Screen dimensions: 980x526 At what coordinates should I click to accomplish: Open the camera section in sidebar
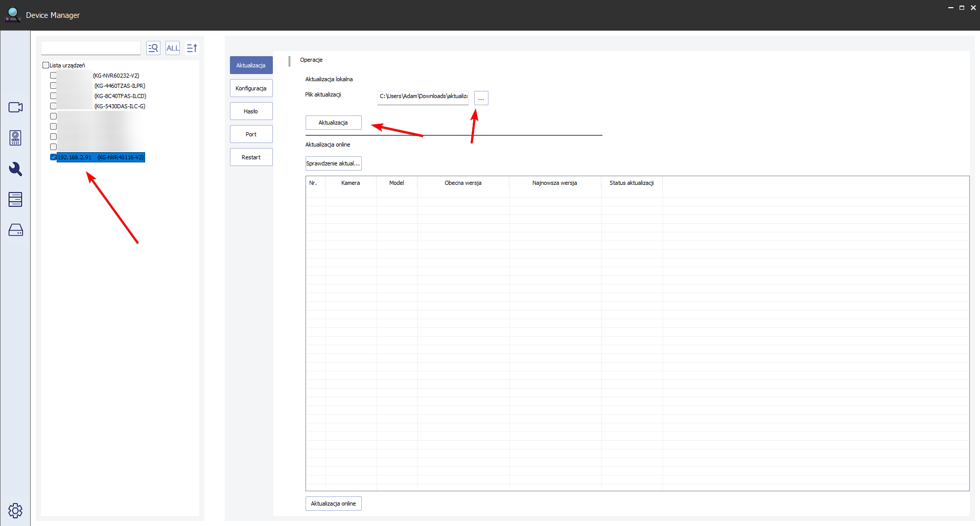tap(15, 107)
